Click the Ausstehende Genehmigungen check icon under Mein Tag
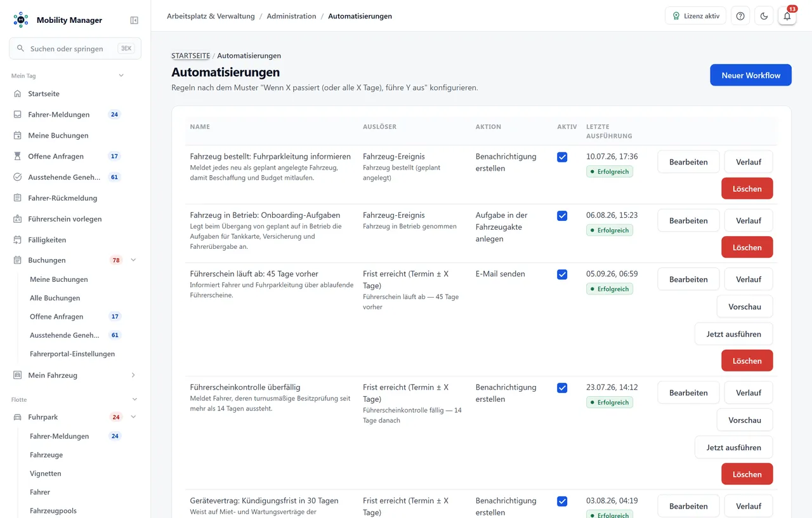 click(18, 177)
